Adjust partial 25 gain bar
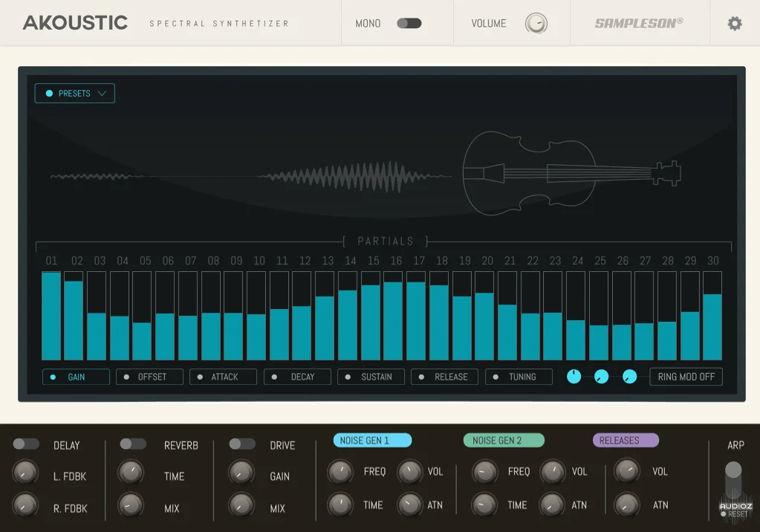 599,316
